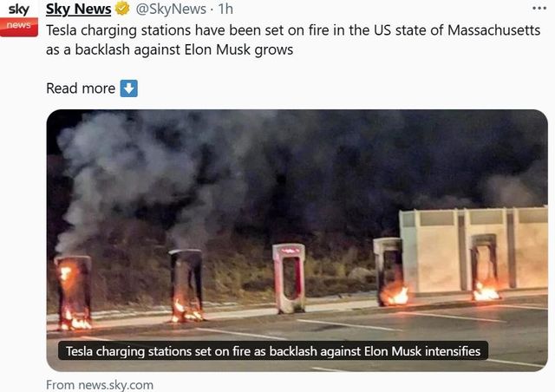Open the 1h timestamp permalink
This screenshot has height=392, width=555.
(x=225, y=9)
